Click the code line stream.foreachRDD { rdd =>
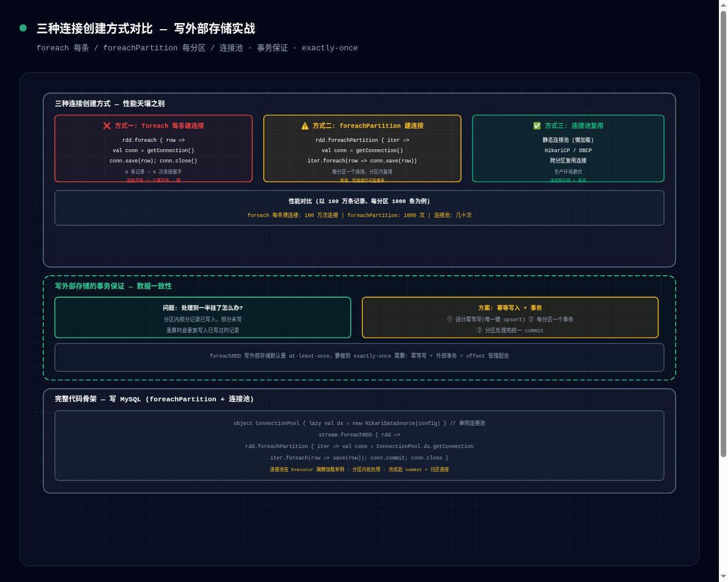Screen dimensions: 728x582 [359, 435]
